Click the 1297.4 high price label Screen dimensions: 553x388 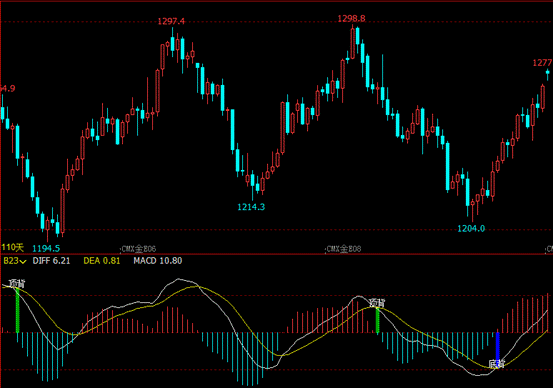171,22
